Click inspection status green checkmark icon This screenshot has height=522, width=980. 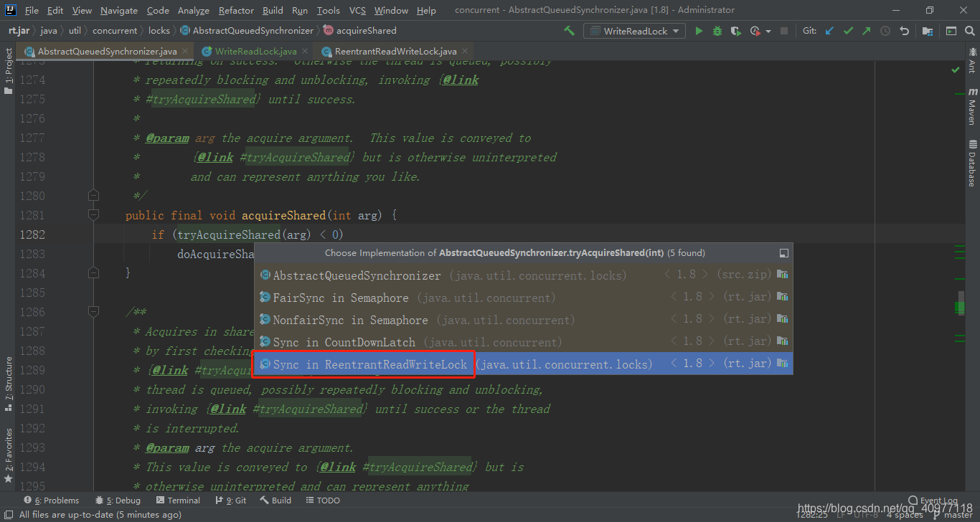click(955, 70)
